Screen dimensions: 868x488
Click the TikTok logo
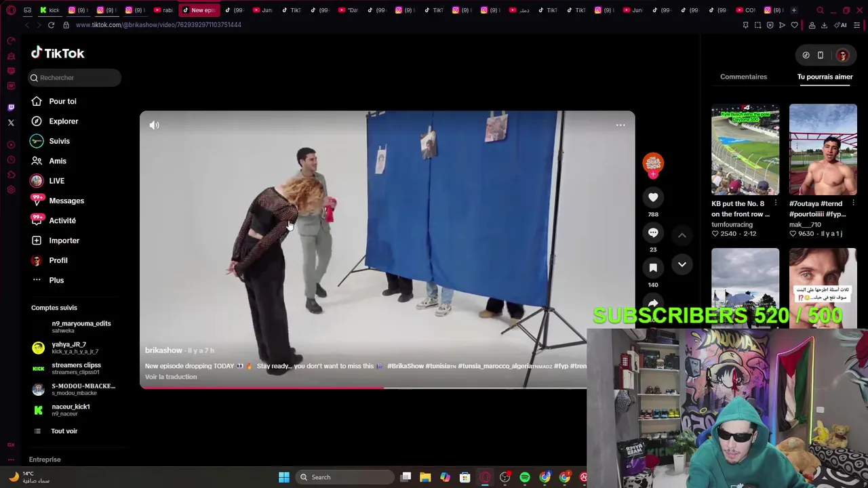pyautogui.click(x=58, y=53)
